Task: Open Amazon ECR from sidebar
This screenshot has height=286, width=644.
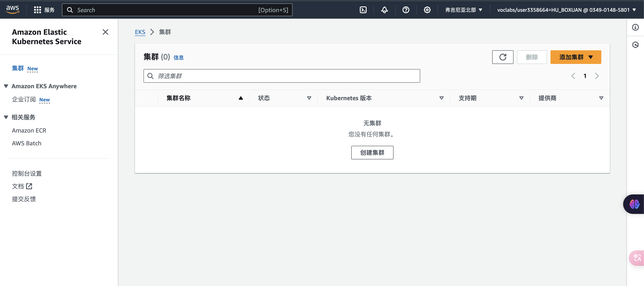Action: (29, 130)
